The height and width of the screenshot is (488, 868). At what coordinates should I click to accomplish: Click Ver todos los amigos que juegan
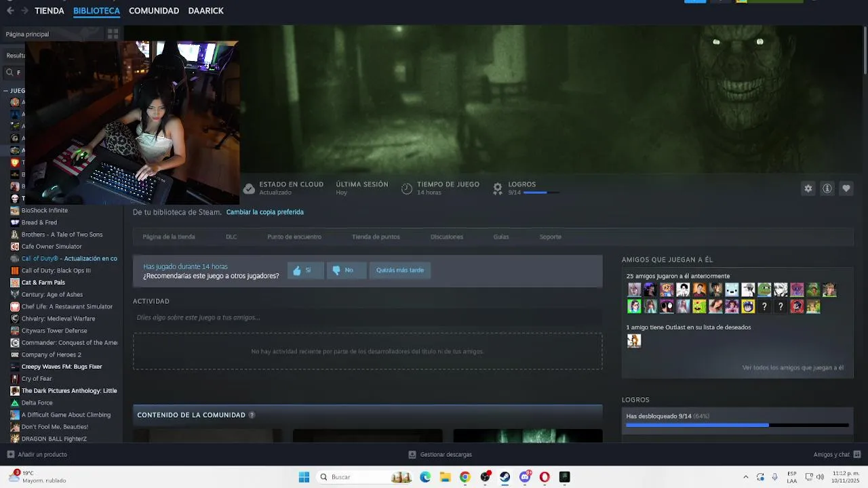coord(793,368)
